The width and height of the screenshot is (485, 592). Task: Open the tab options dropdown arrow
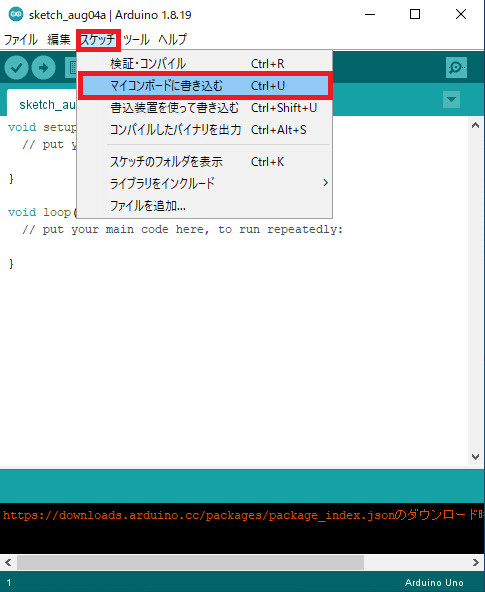(x=451, y=100)
